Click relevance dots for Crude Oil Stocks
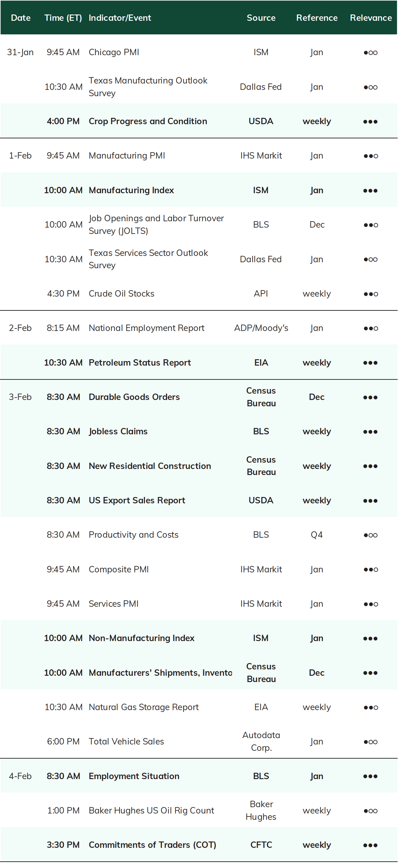The width and height of the screenshot is (398, 868). 371,294
